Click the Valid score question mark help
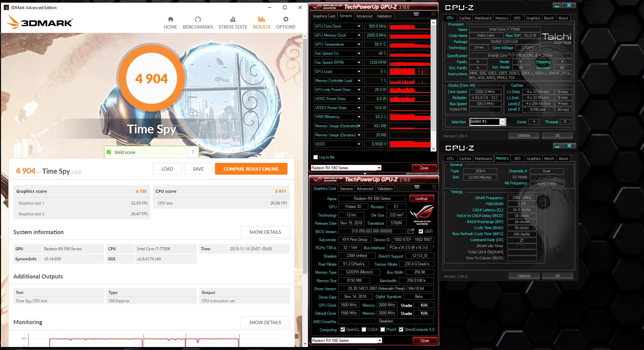Image resolution: width=644 pixels, height=350 pixels. pos(193,152)
